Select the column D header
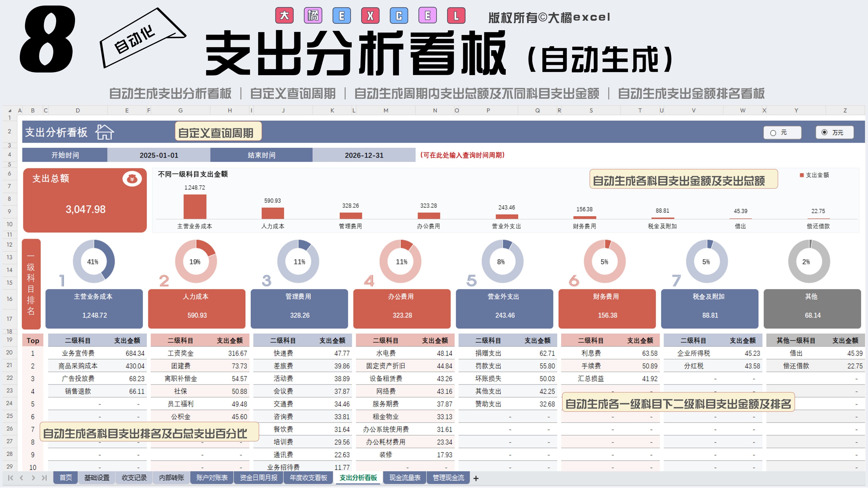This screenshot has height=488, width=868. coord(78,110)
